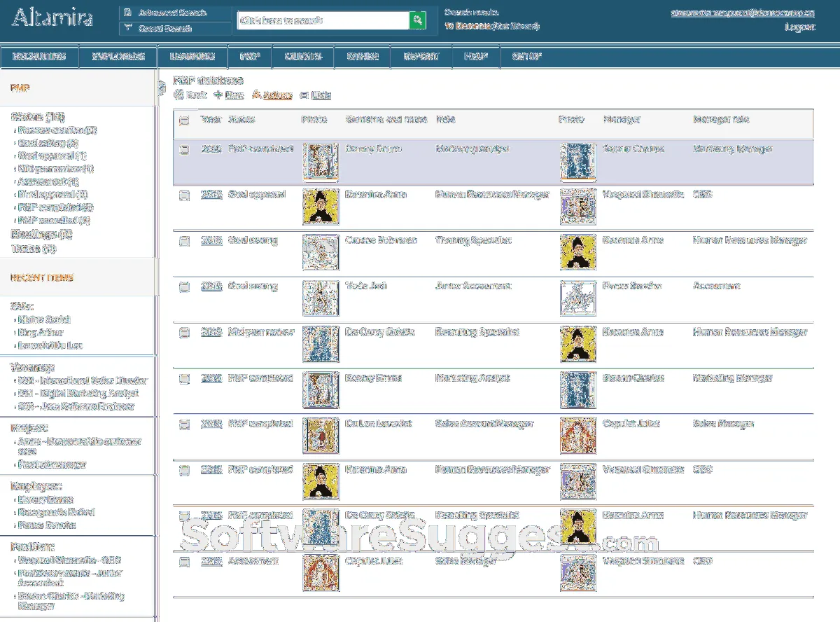Click manager photo in Junior Accountant row
Image resolution: width=840 pixels, height=622 pixels.
[577, 298]
